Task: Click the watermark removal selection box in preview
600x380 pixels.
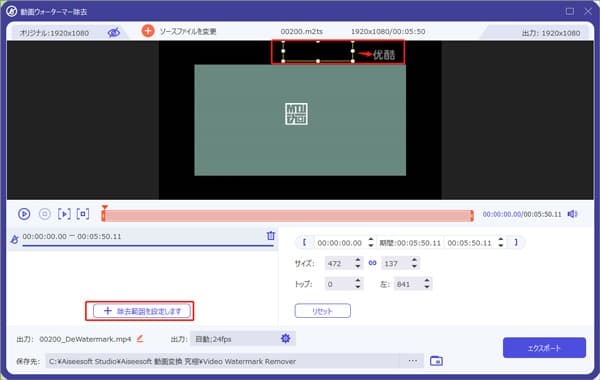Action: point(318,51)
